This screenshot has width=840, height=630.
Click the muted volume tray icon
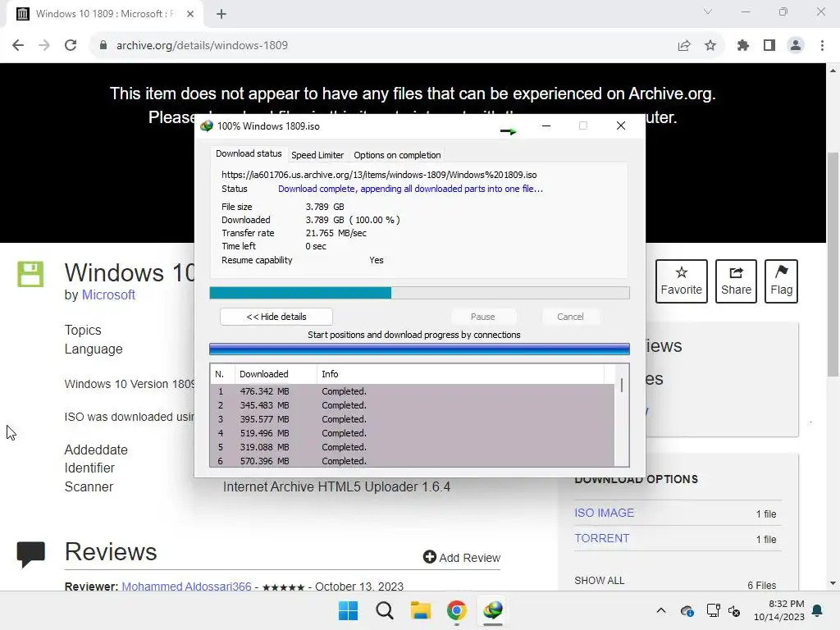[x=734, y=610]
